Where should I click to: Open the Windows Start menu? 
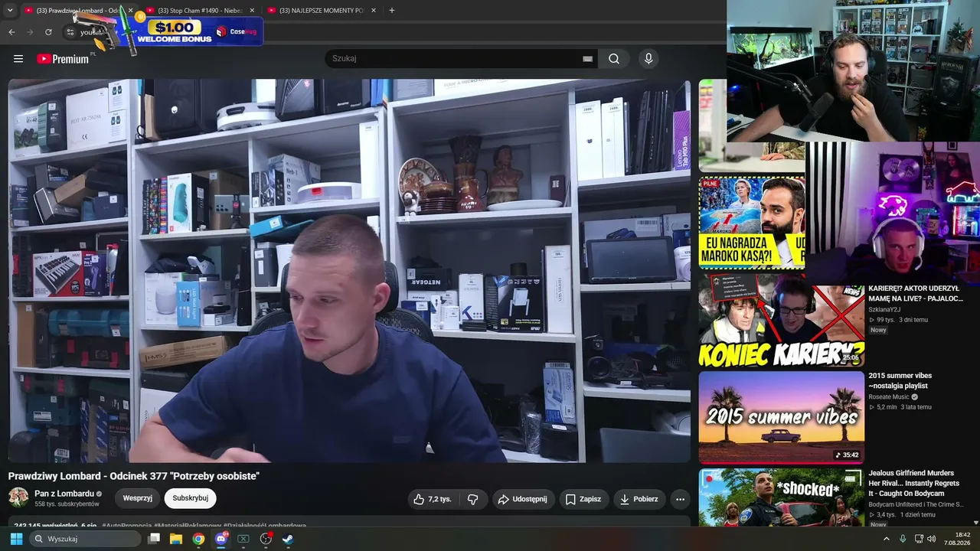[16, 539]
